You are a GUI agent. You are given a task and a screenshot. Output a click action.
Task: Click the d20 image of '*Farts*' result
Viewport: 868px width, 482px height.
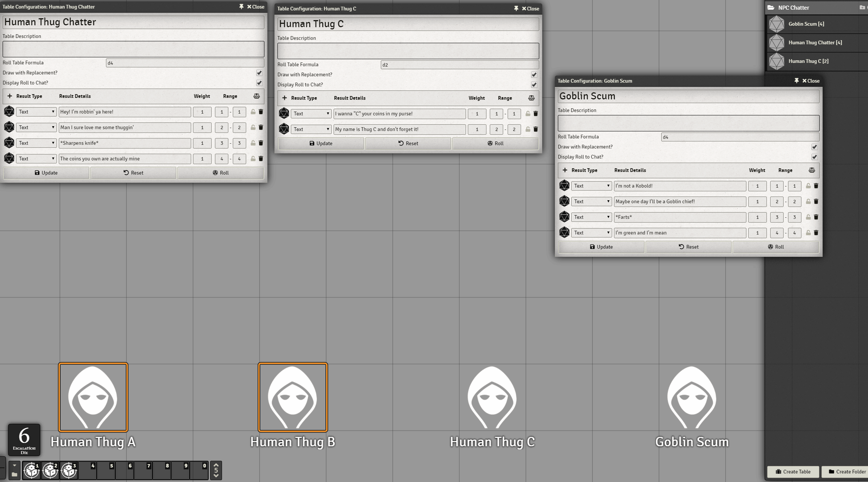(564, 217)
